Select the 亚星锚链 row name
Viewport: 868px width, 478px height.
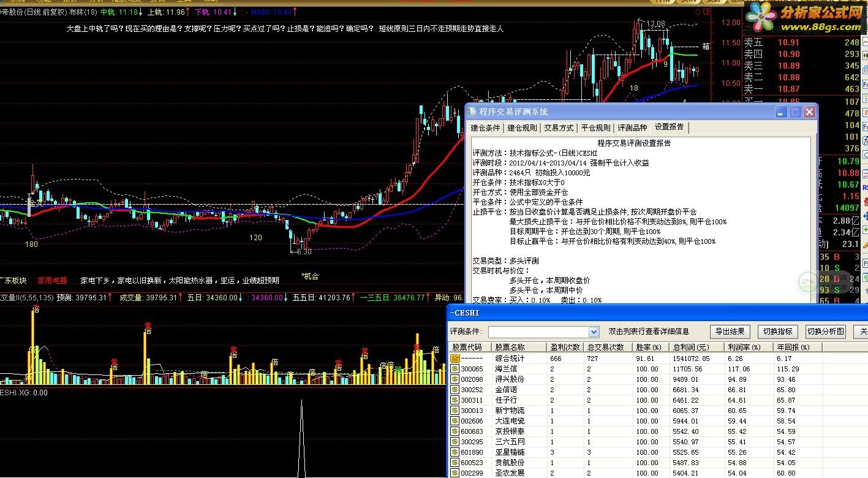[510, 452]
